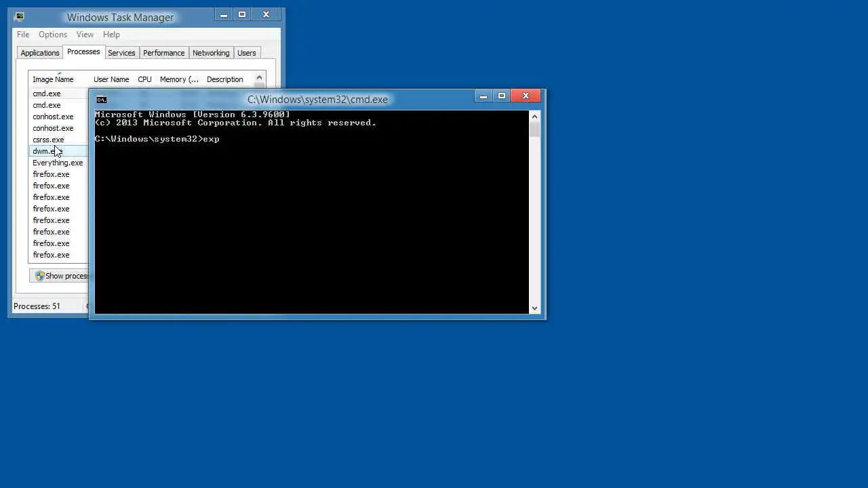Sort processes by CPU column header
The width and height of the screenshot is (868, 488).
click(x=145, y=79)
